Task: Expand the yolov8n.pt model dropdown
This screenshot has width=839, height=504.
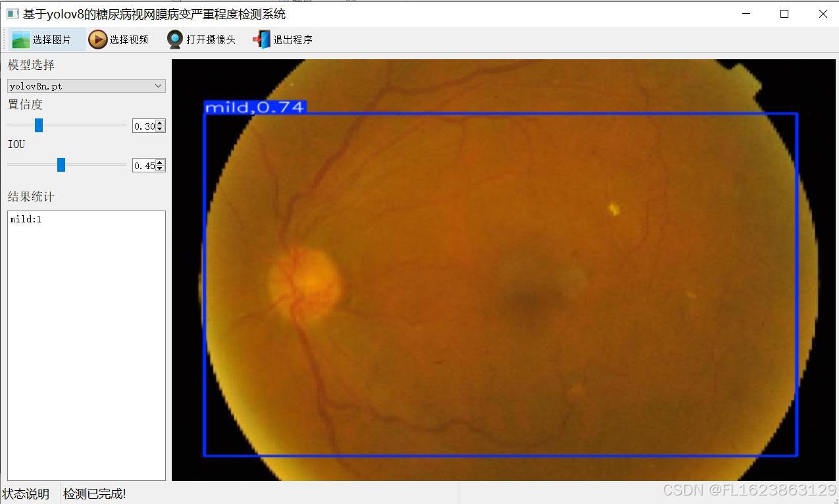Action: click(x=158, y=86)
